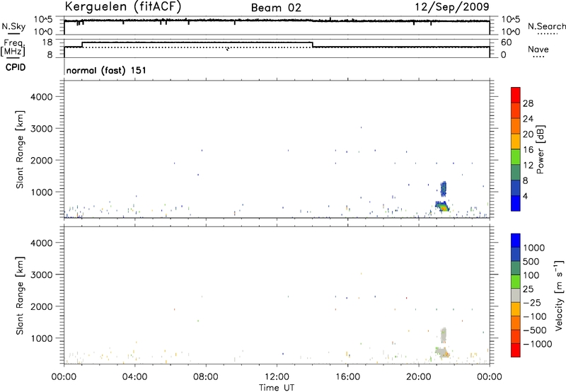Click the '04:00' time axis label
Screen dimensions: 566x392
(x=135, y=377)
